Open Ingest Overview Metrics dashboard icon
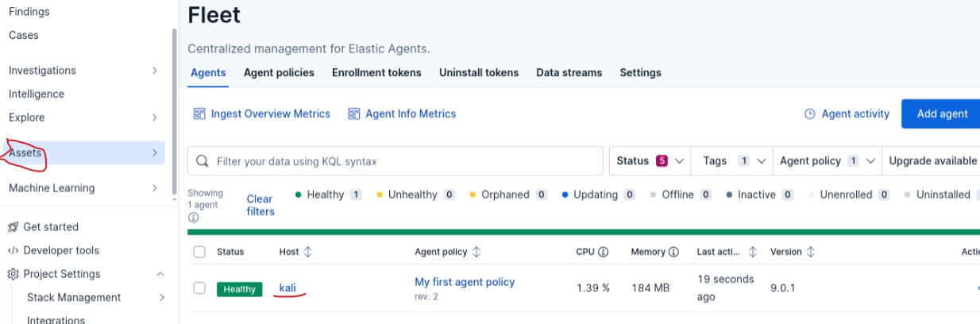This screenshot has height=324, width=980. click(199, 114)
